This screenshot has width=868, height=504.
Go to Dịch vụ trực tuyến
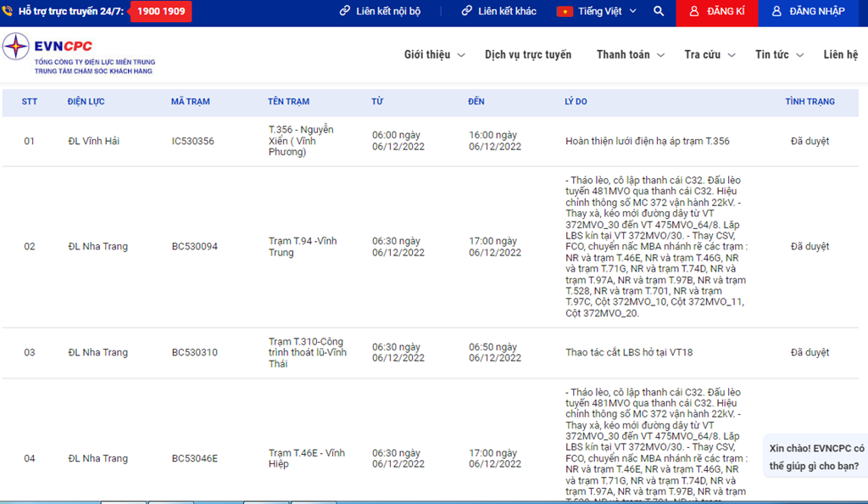pyautogui.click(x=528, y=55)
